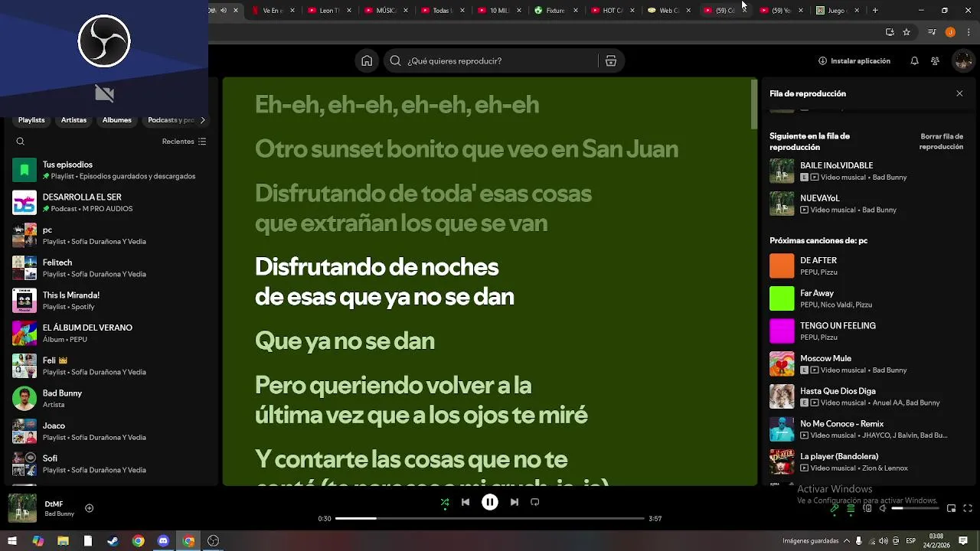980x551 pixels.
Task: Go to Spotify Home via house icon
Action: (367, 61)
